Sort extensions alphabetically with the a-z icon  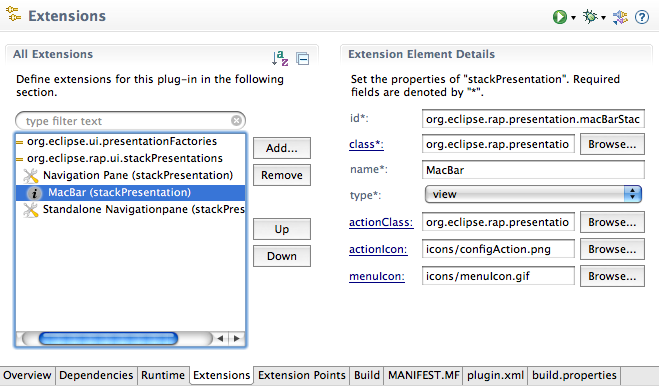pyautogui.click(x=280, y=58)
